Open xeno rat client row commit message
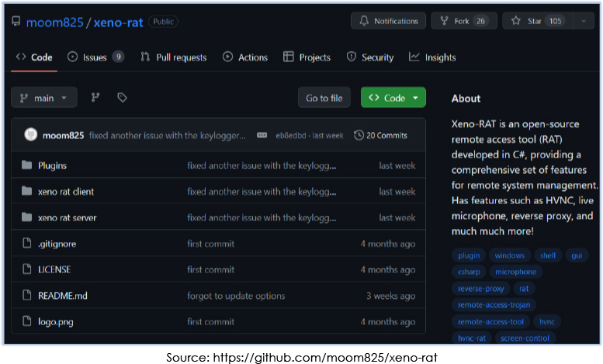Viewport: 603px width, 364px height. coord(262,192)
